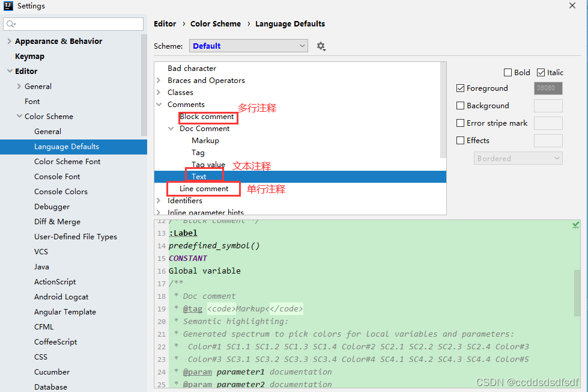Close the Settings dialog
The width and height of the screenshot is (588, 392).
point(572,5)
